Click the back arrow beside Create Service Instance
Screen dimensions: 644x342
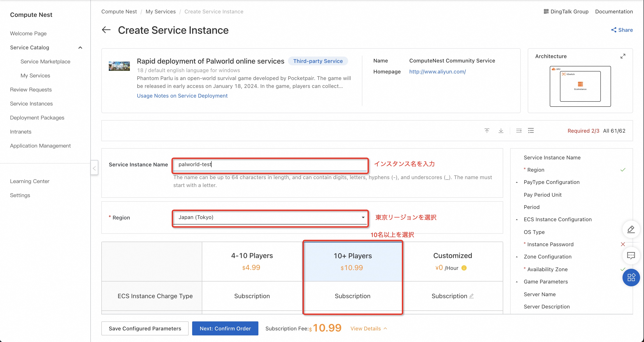[x=106, y=30]
